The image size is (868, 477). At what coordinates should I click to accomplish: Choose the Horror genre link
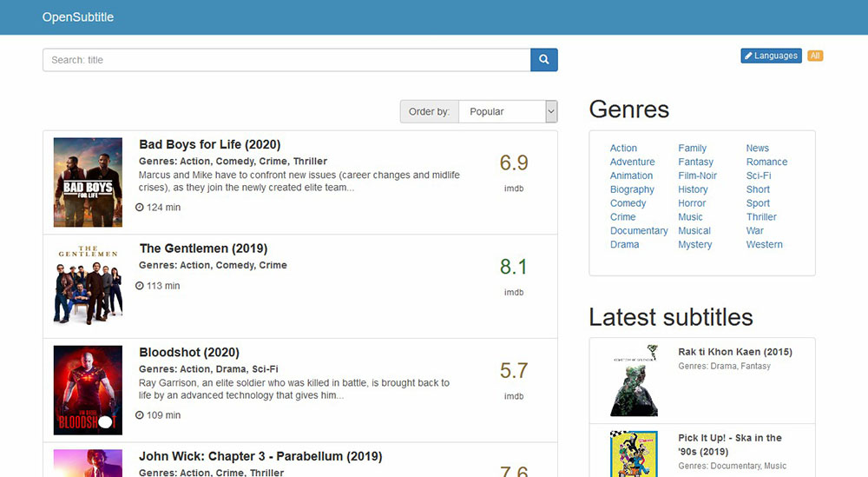tap(692, 203)
